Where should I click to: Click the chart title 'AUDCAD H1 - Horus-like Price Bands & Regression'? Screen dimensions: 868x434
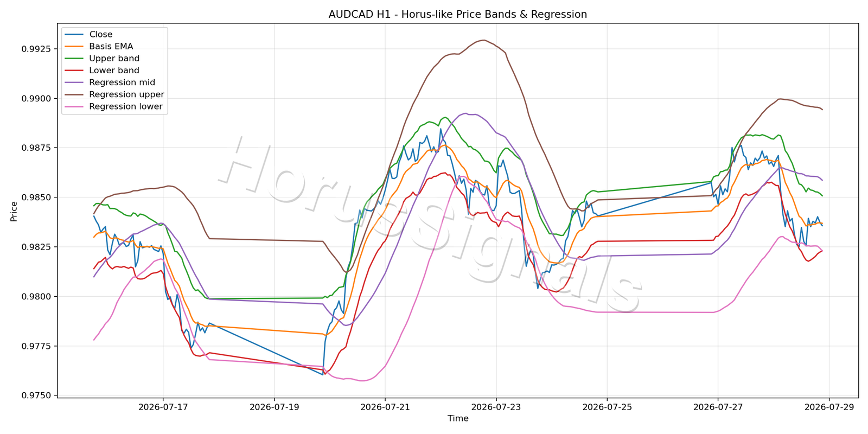[458, 15]
